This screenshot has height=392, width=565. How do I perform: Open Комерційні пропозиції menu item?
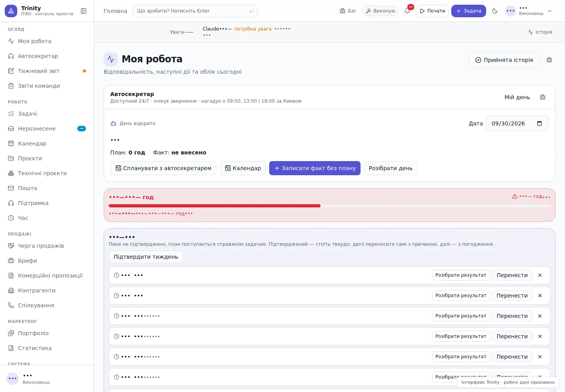click(47, 276)
